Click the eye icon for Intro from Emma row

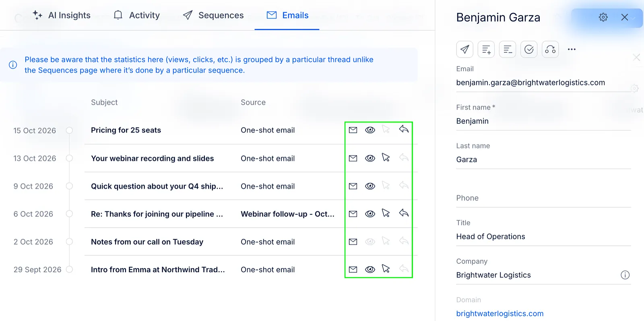click(x=370, y=269)
